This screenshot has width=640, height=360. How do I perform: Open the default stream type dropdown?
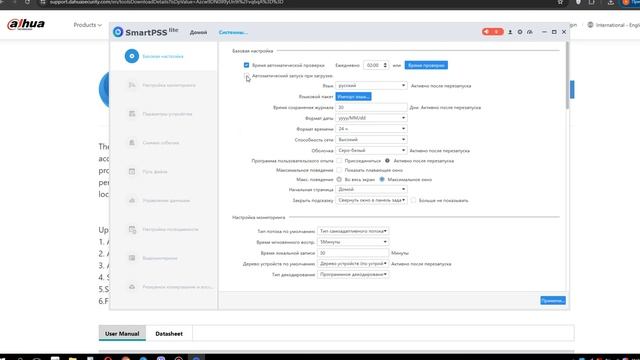tap(353, 231)
